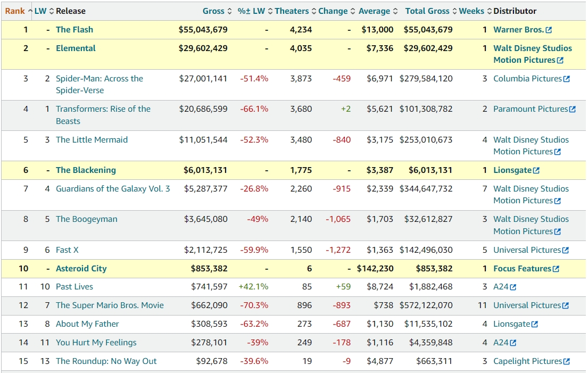Open the Paramount Pictures distributor link
Image resolution: width=588 pixels, height=373 pixels.
pos(531,109)
